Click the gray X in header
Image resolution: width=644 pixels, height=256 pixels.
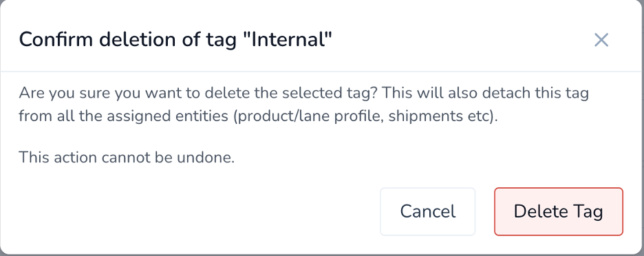coord(601,40)
